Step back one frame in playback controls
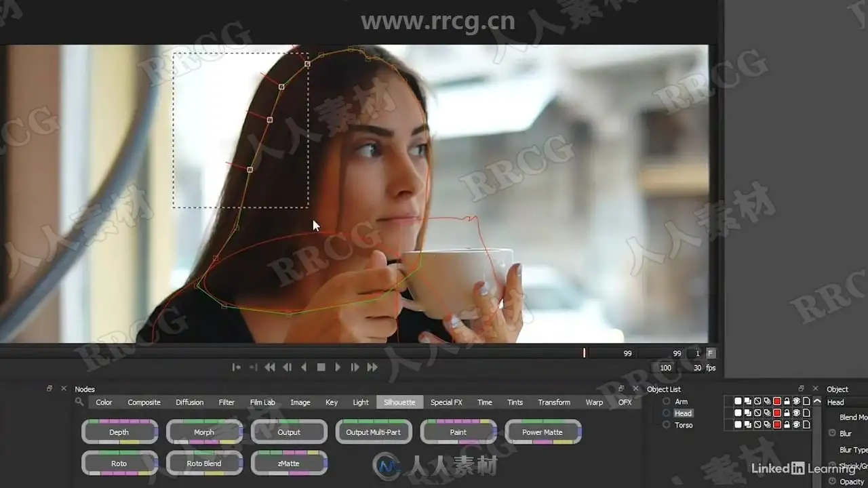This screenshot has height=488, width=868. [x=287, y=367]
